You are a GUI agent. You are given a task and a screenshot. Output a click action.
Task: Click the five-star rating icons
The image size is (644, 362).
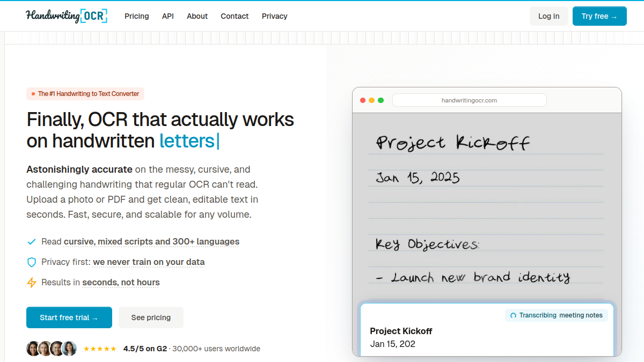pos(100,349)
